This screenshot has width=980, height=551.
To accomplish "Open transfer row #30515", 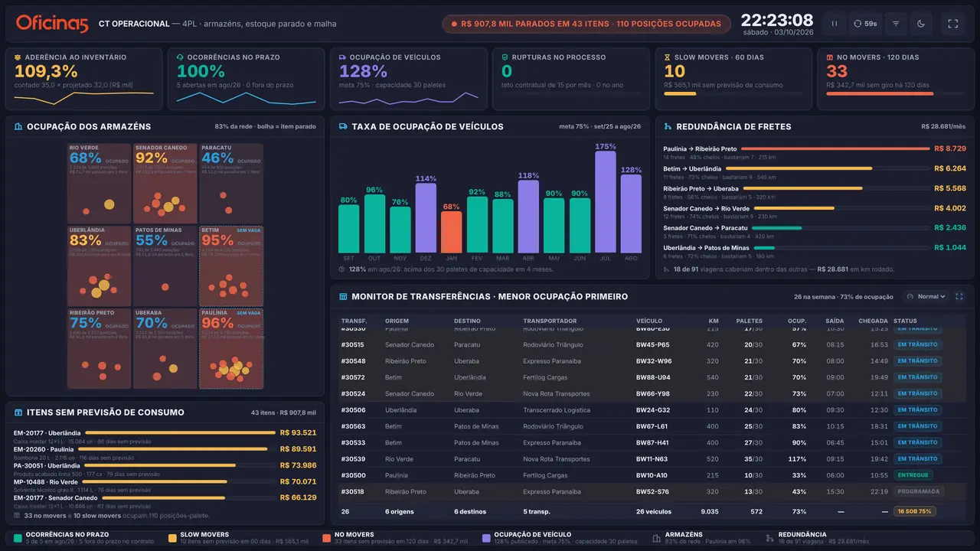I will [652, 344].
